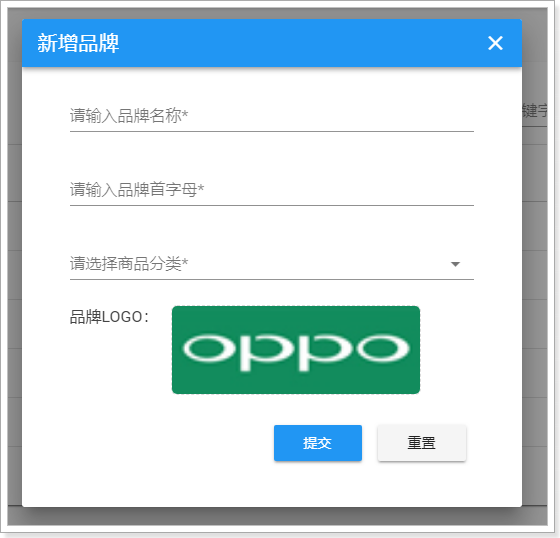Expand the category dropdown arrow
560x538 pixels.
[455, 264]
